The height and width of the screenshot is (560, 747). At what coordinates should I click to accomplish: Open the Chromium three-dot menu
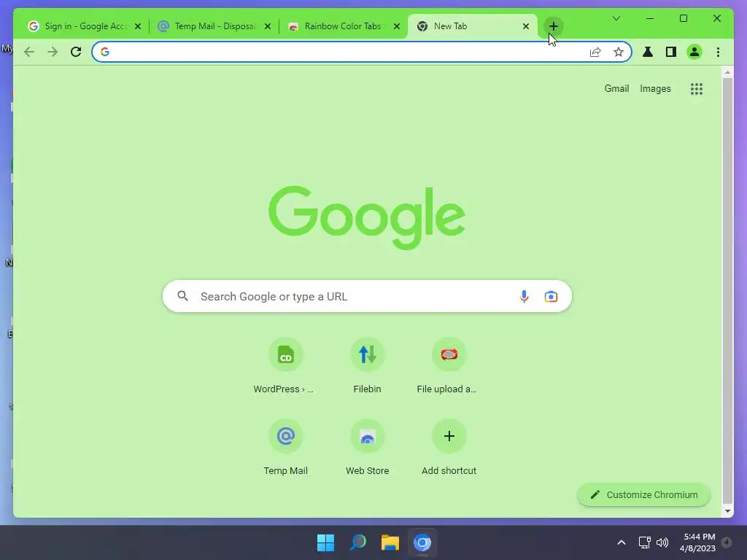pos(718,52)
